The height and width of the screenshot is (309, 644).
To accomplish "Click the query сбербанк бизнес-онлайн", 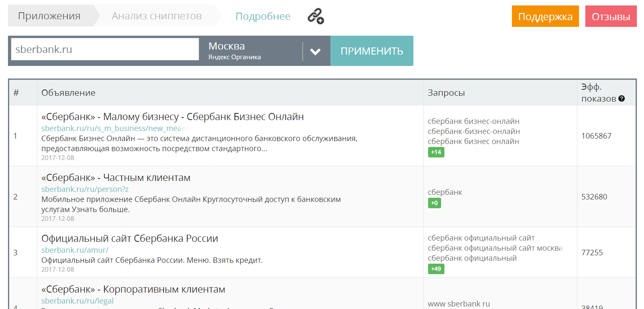I will click(474, 121).
